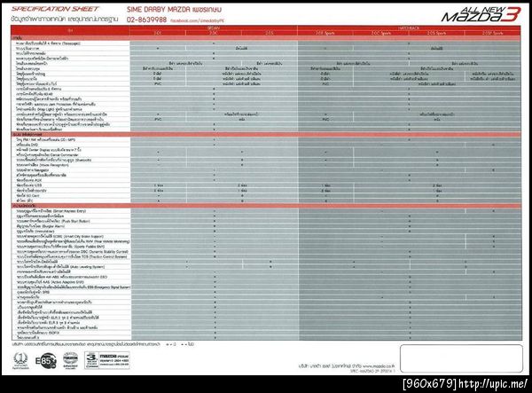Select the Center Commander row label
532x393 pixels.
tap(47, 154)
